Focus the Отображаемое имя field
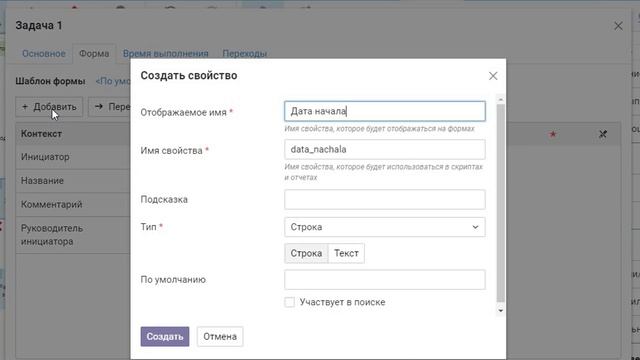The width and height of the screenshot is (640, 360). click(x=384, y=111)
